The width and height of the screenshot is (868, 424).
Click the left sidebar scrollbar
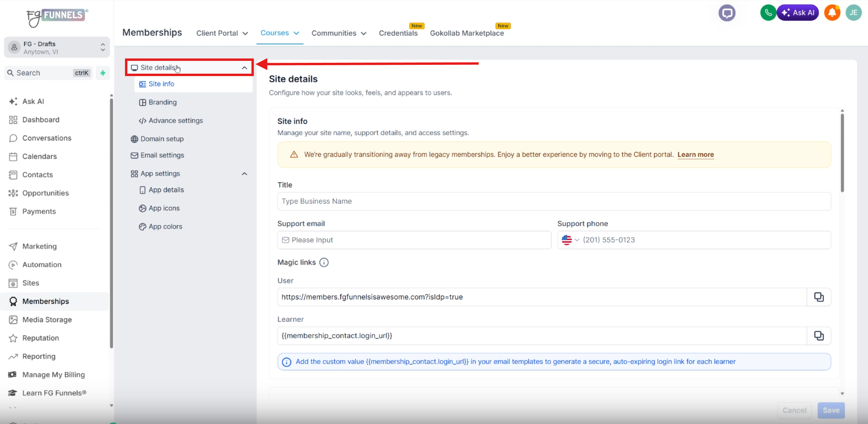111,223
